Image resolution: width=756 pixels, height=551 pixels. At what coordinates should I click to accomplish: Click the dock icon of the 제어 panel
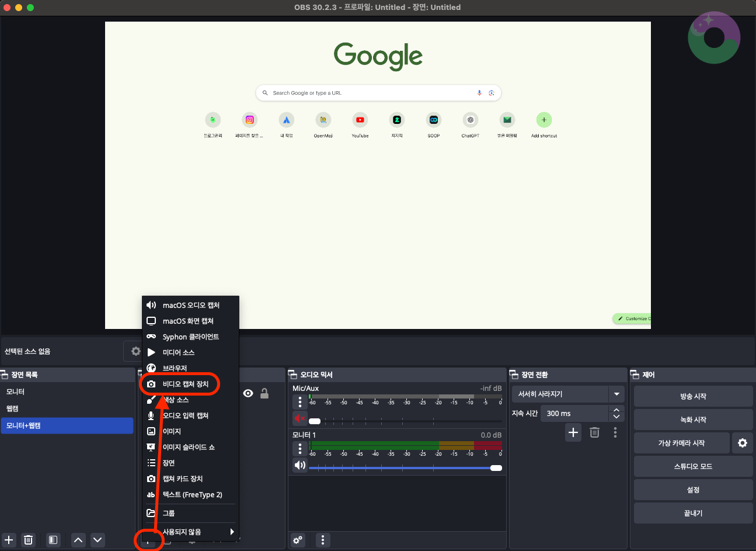point(635,375)
